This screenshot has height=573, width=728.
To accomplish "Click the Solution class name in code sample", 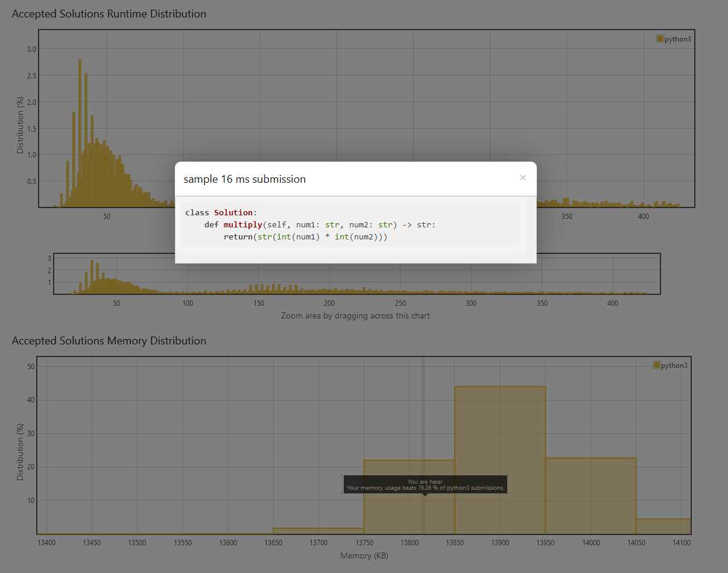I will (x=233, y=212).
